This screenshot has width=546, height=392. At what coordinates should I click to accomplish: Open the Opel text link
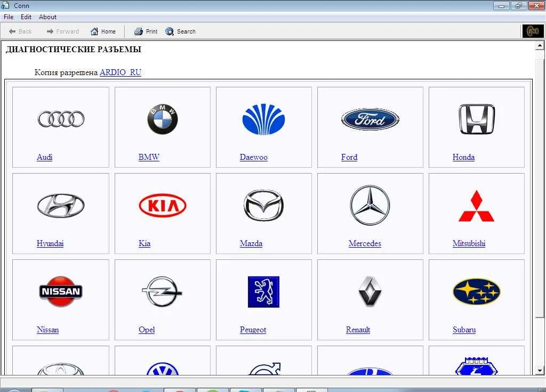point(147,330)
